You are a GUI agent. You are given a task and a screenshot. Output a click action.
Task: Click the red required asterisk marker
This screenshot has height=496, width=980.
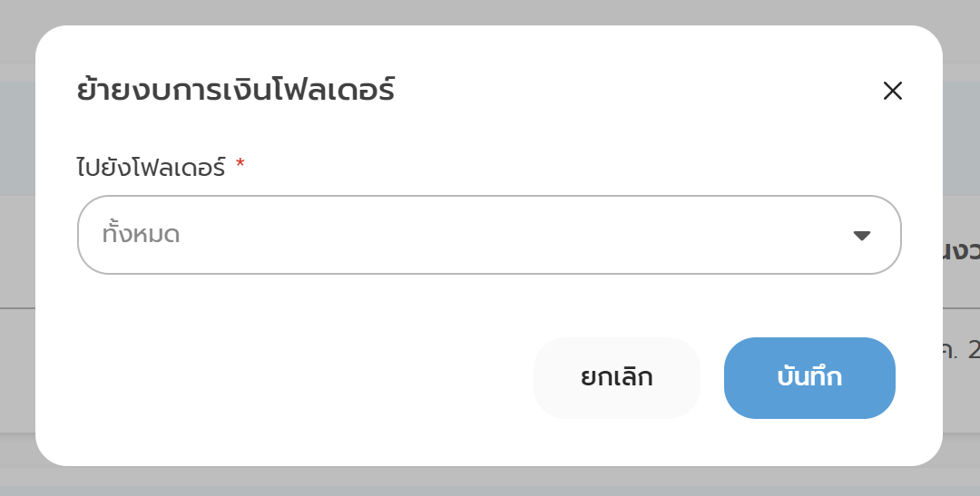(x=240, y=165)
